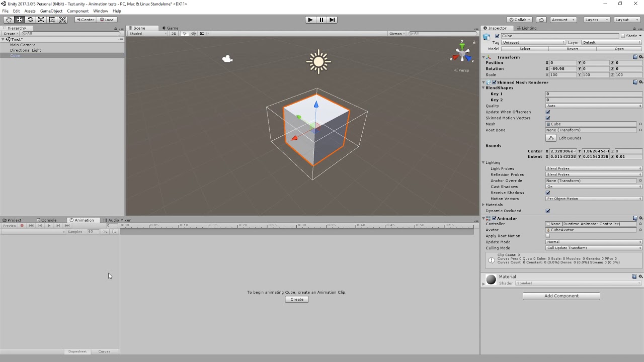Image resolution: width=644 pixels, height=362 pixels.
Task: Open Skinned Mesh Renderer gear menu
Action: (x=640, y=82)
